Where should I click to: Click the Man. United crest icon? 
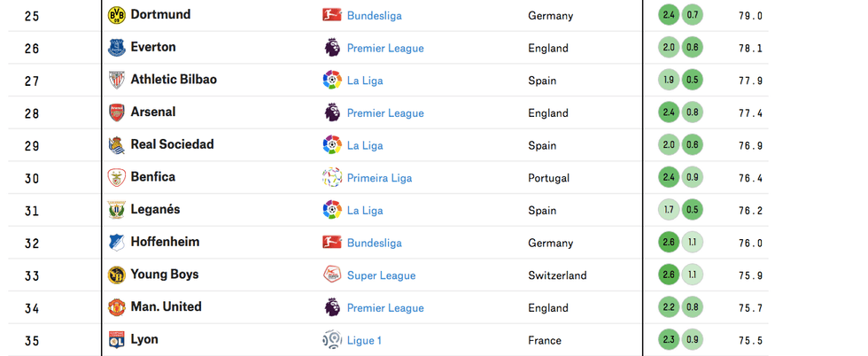[116, 307]
